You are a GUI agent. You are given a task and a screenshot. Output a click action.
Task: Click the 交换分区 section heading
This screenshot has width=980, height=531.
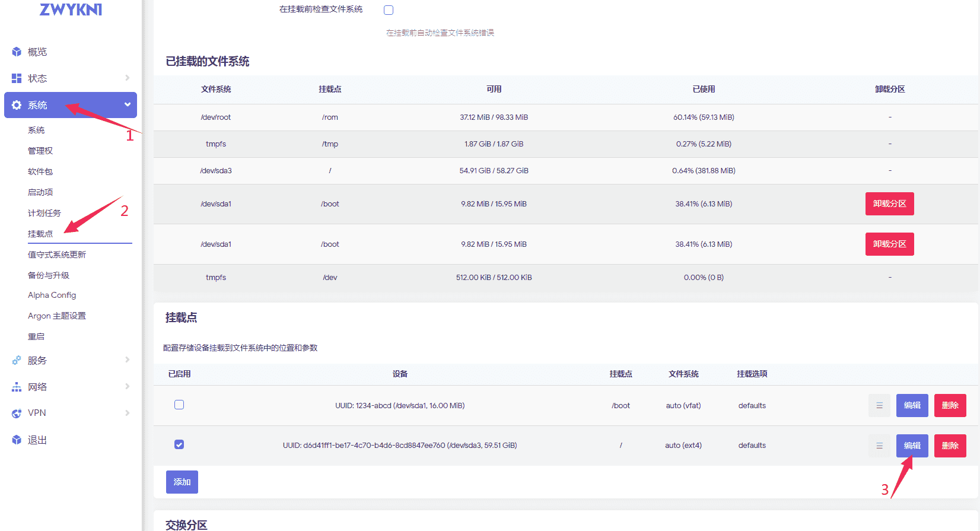tap(186, 525)
